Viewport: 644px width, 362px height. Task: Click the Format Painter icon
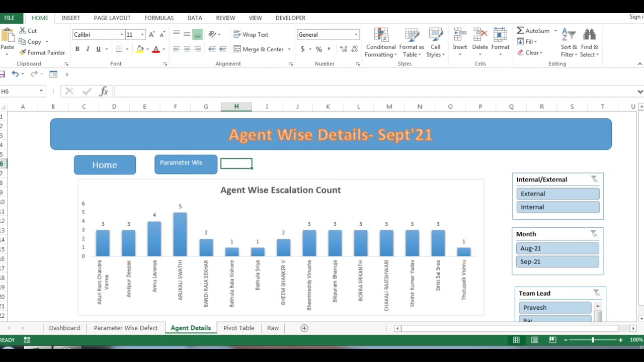[23, 52]
